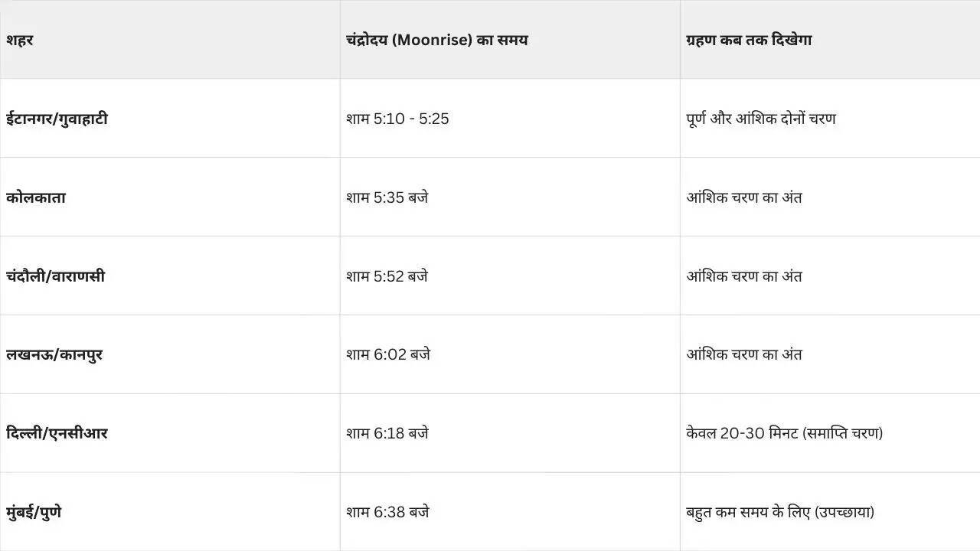Select the ईटानगर/गुवाहाटी city cell
The image size is (980, 551).
click(57, 119)
